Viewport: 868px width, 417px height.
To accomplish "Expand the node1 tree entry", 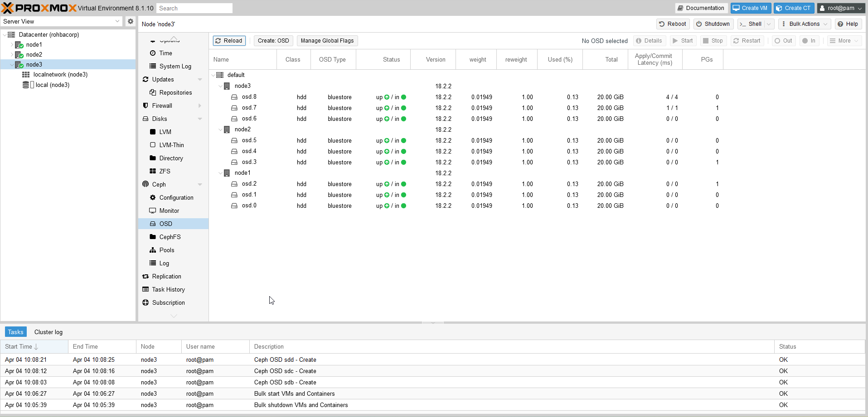I will (12, 45).
